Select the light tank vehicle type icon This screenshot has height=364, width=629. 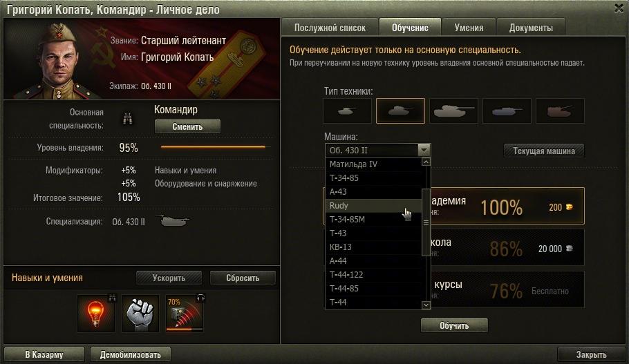[x=347, y=111]
